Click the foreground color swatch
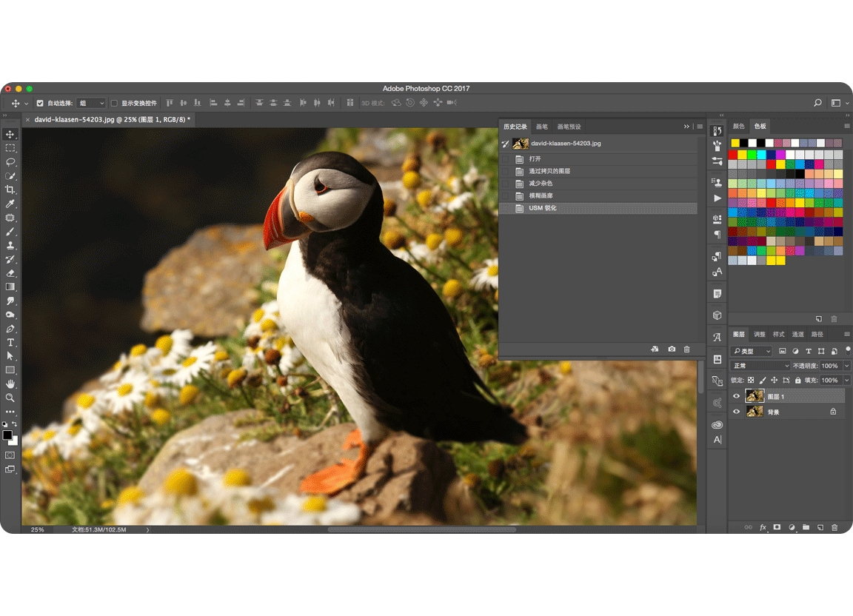 (7, 435)
